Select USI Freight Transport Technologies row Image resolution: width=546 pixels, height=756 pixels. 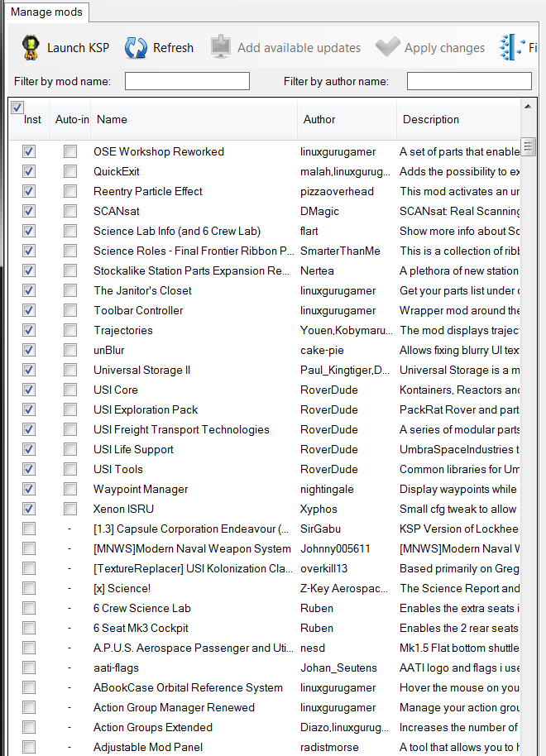[265, 429]
